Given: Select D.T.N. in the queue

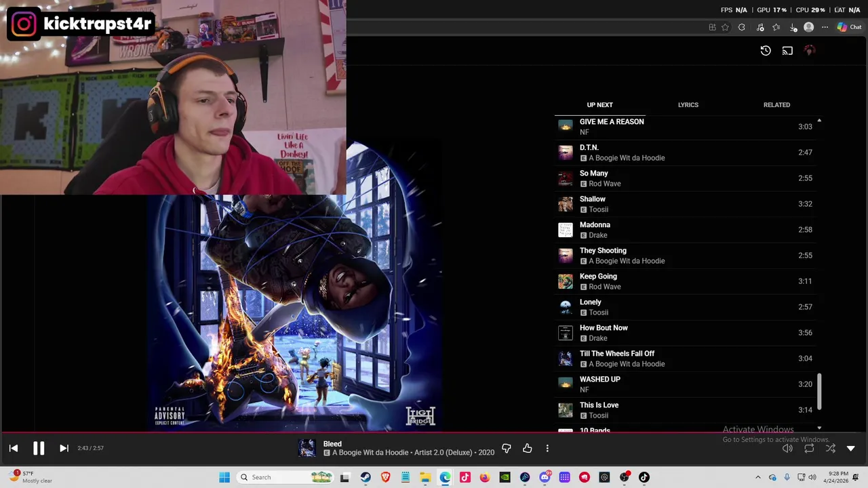Looking at the screenshot, I should click(685, 152).
